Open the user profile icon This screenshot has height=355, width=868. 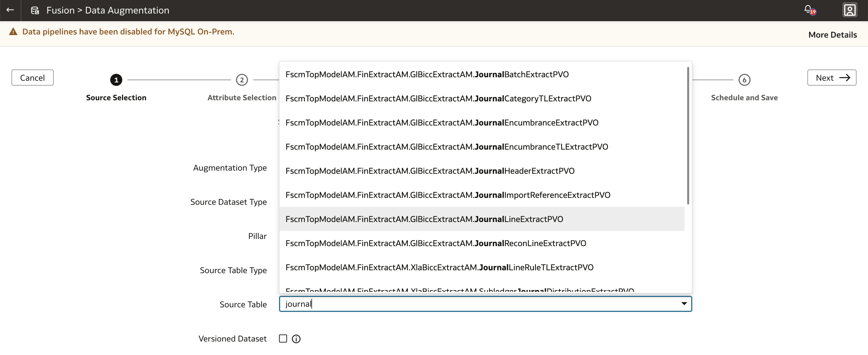[x=849, y=10]
